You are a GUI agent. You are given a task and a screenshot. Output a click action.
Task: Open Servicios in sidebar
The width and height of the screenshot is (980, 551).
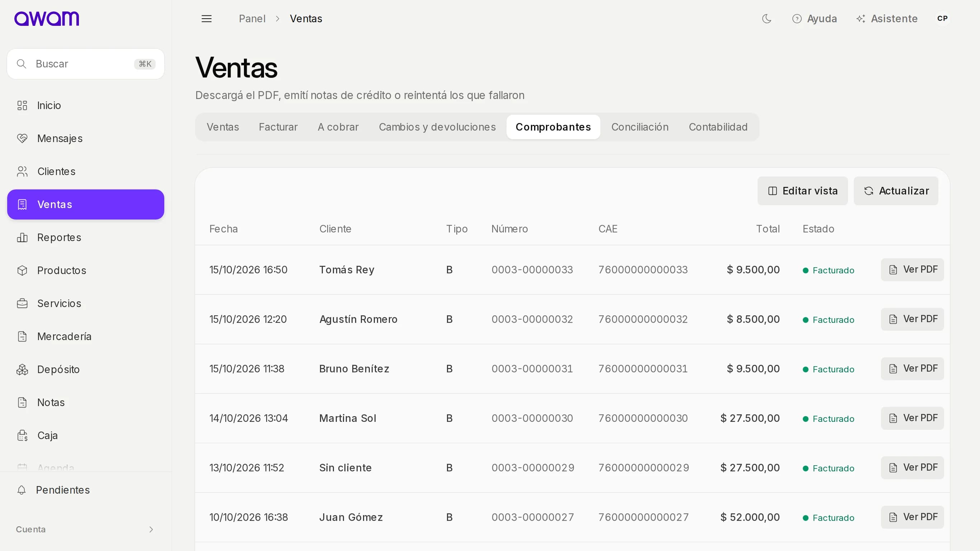click(86, 303)
